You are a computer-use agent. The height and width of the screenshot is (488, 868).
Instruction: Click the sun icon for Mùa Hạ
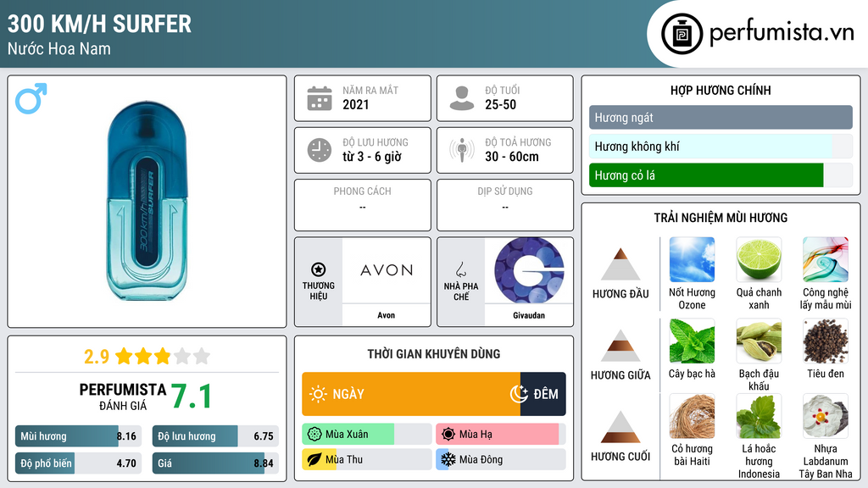448,435
